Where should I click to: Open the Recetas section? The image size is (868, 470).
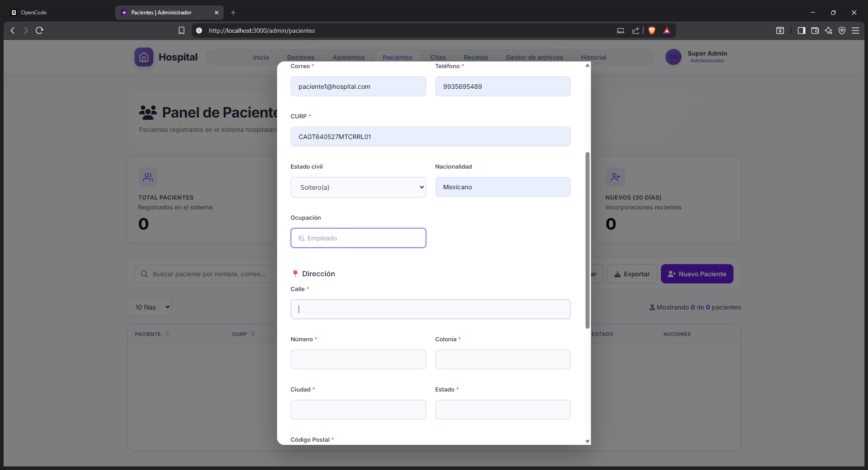[x=476, y=57]
